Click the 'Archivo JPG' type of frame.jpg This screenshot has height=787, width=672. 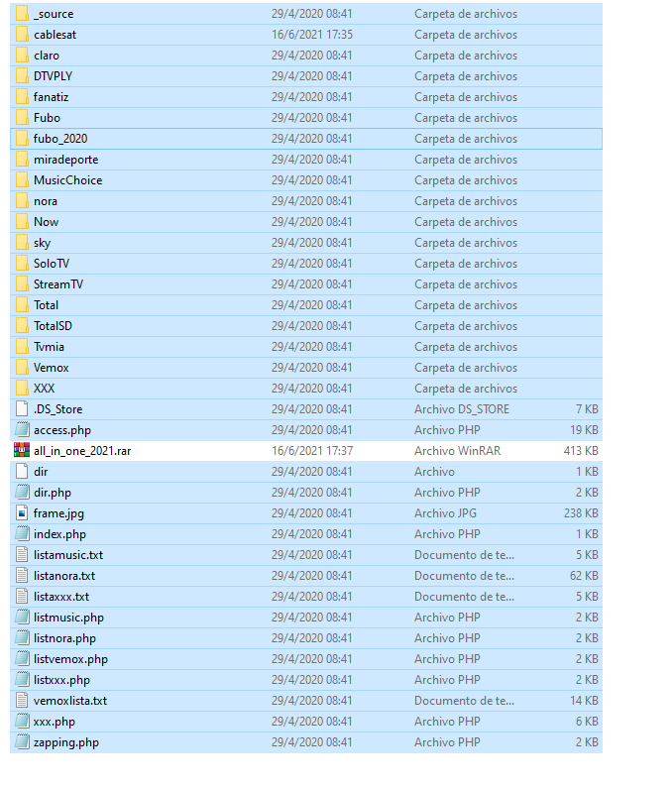447,513
